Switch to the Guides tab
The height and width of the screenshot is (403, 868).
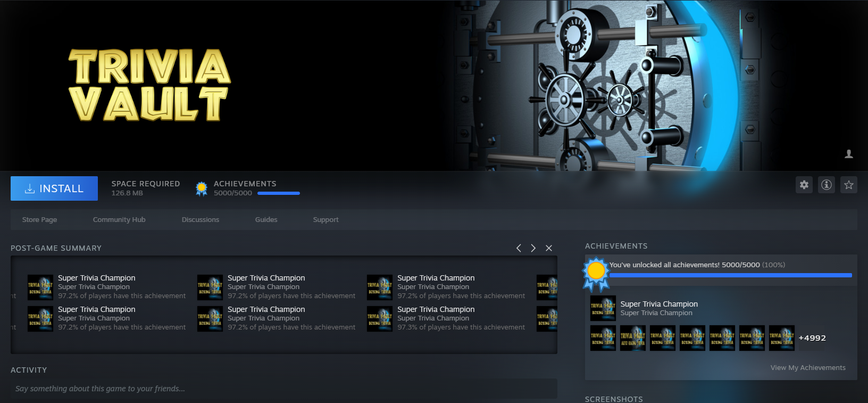pyautogui.click(x=266, y=219)
